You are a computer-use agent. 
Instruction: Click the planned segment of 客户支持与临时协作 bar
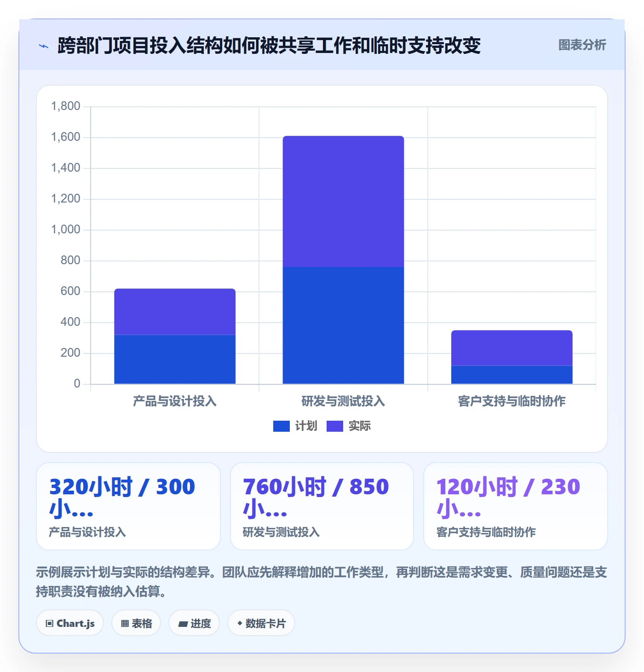[512, 375]
